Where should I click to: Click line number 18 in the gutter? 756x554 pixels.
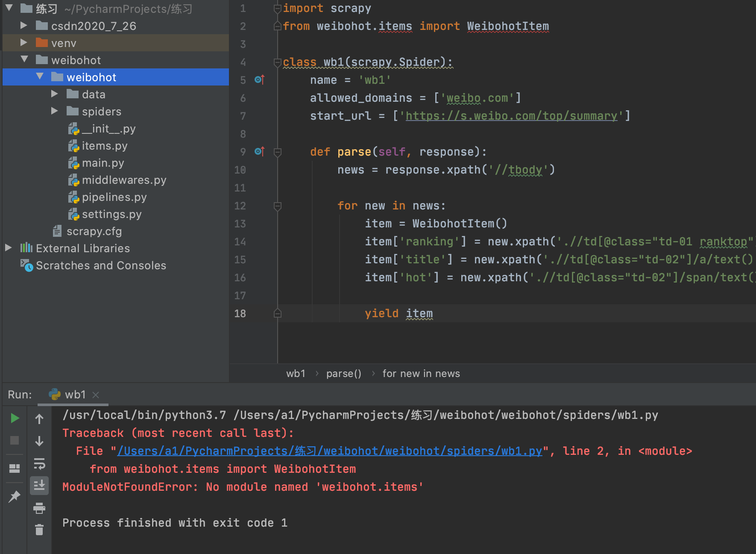point(240,313)
